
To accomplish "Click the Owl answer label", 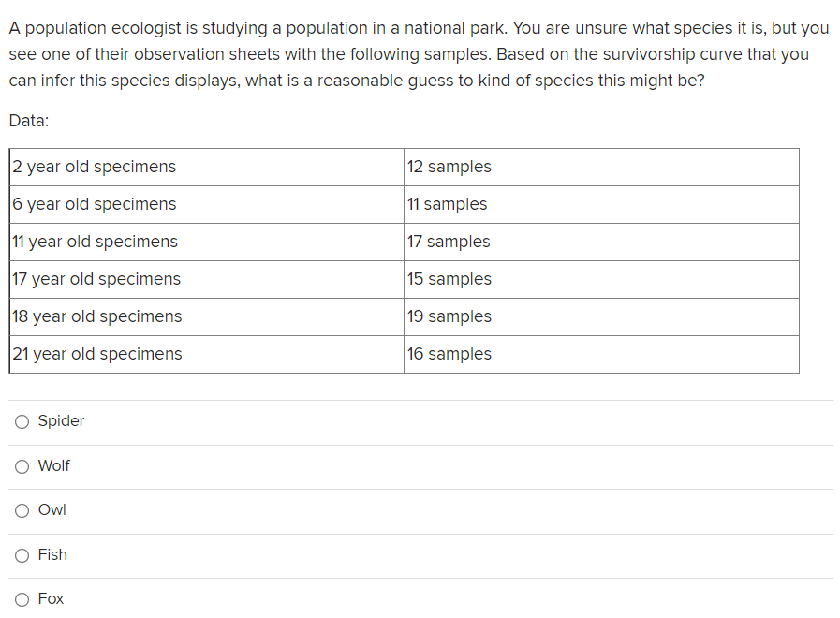I will 52,510.
